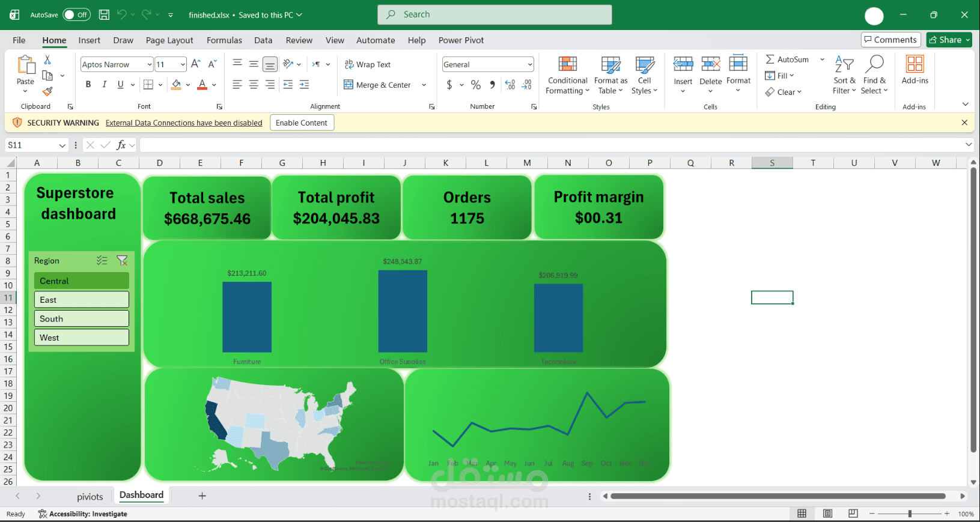Toggle Underline formatting
This screenshot has height=522, width=980.
coord(121,85)
